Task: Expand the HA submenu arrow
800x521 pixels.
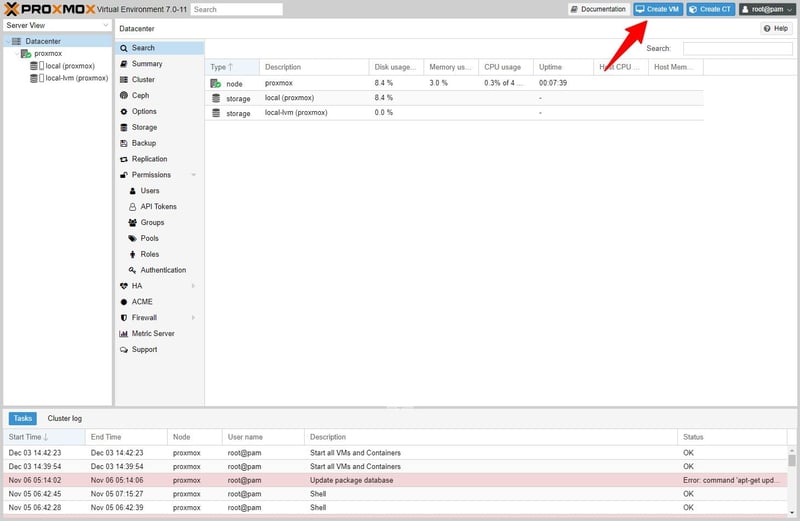Action: pyautogui.click(x=193, y=286)
